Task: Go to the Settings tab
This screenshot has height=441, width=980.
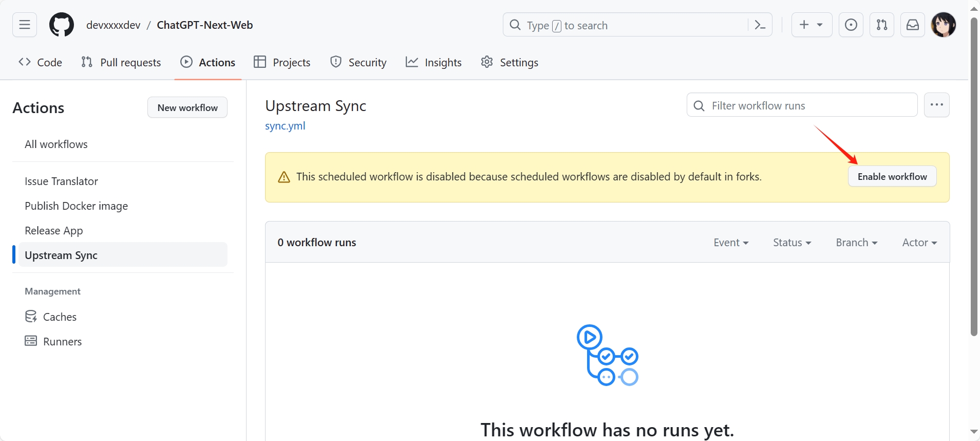Action: pyautogui.click(x=510, y=62)
